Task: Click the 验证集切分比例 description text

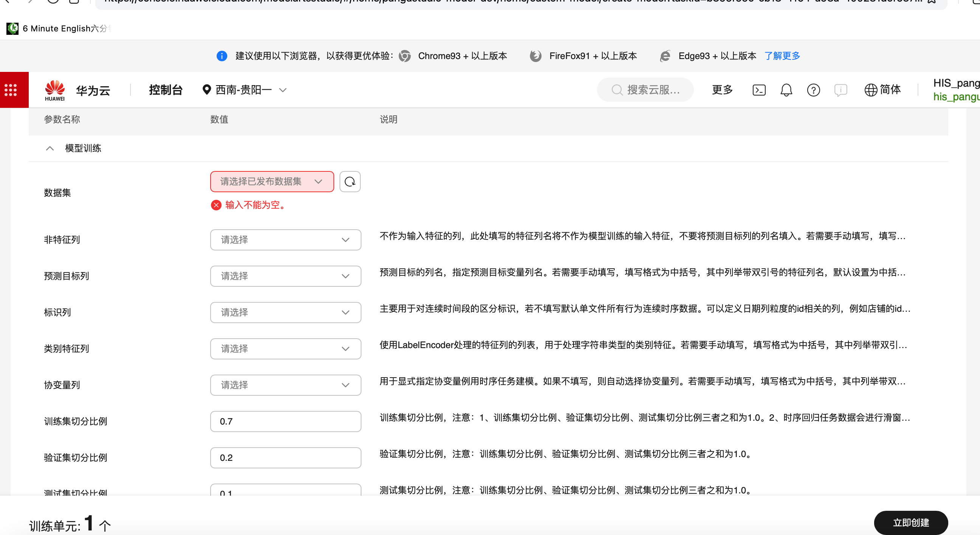Action: click(x=566, y=454)
